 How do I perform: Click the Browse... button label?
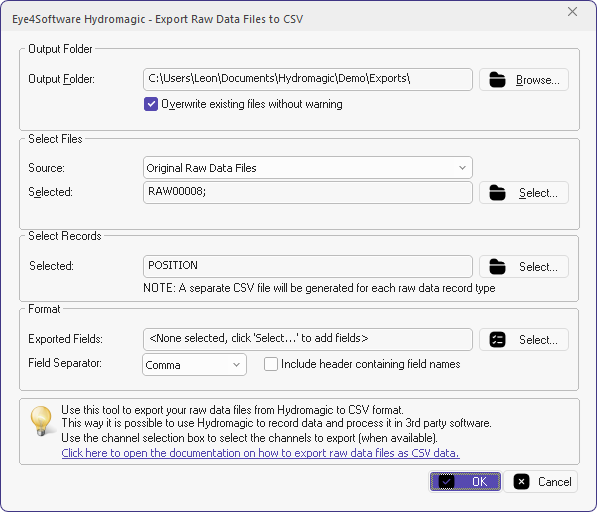(x=538, y=80)
